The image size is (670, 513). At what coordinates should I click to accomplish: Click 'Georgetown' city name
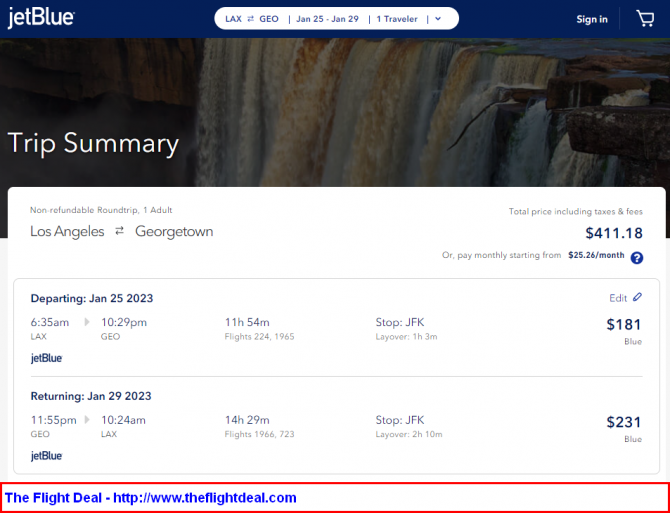pyautogui.click(x=174, y=232)
